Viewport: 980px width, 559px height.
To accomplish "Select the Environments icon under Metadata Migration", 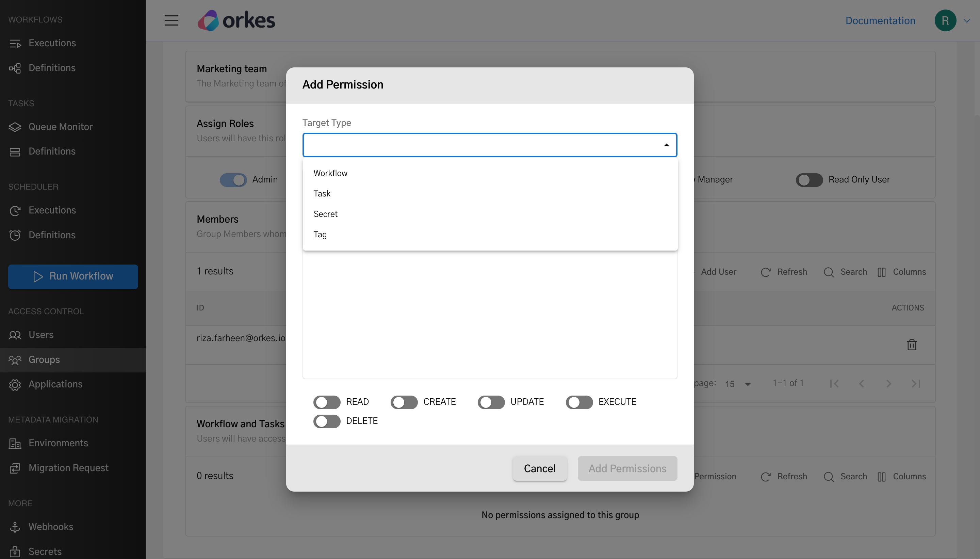I will 15,443.
